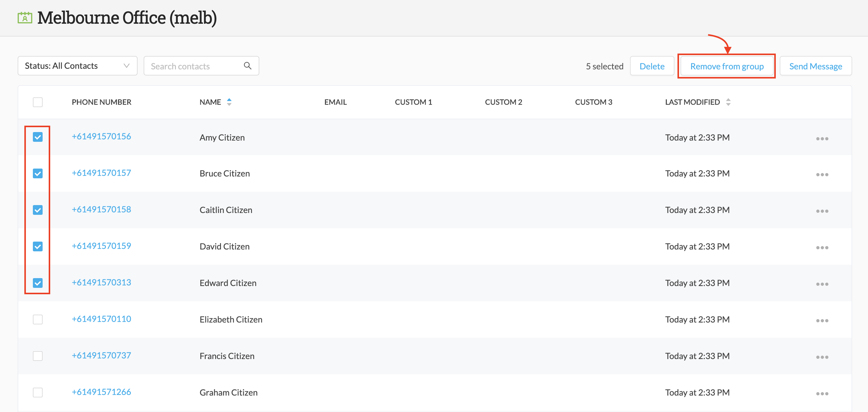Select the name Francis Citizen
Image resolution: width=868 pixels, height=412 pixels.
click(x=227, y=356)
